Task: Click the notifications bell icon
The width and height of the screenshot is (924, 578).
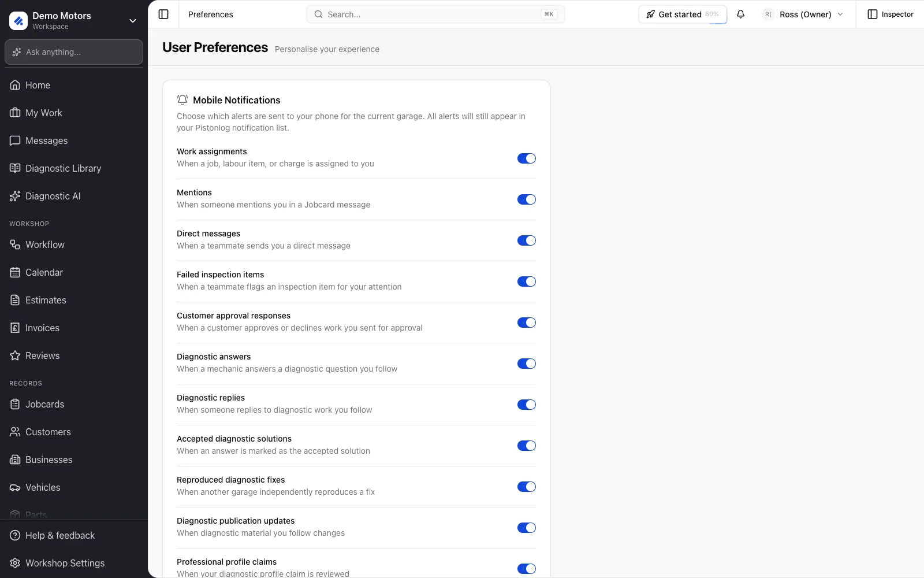Action: (x=740, y=14)
